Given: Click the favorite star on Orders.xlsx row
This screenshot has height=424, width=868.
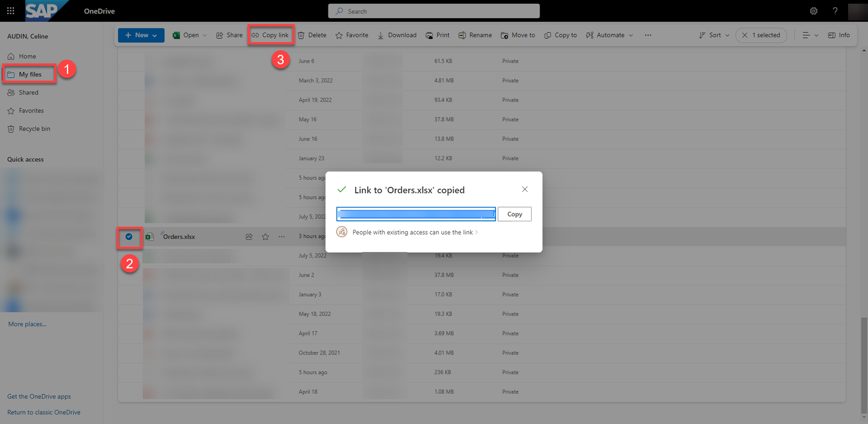Looking at the screenshot, I should pos(265,237).
